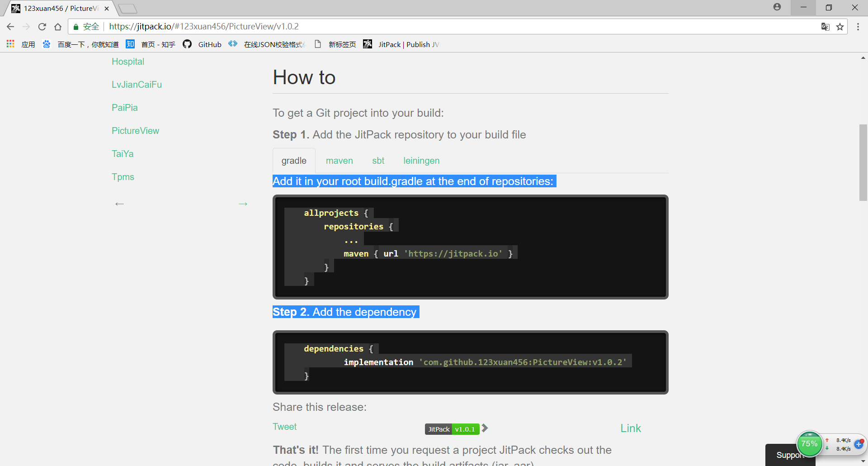The image size is (868, 466).
Task: Click the 75% green circle widget
Action: (809, 444)
